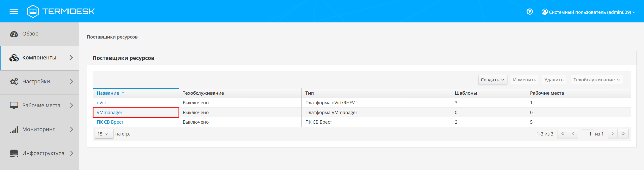644x170 pixels.
Task: Open the Техобслуживание dropdown button
Action: 596,80
